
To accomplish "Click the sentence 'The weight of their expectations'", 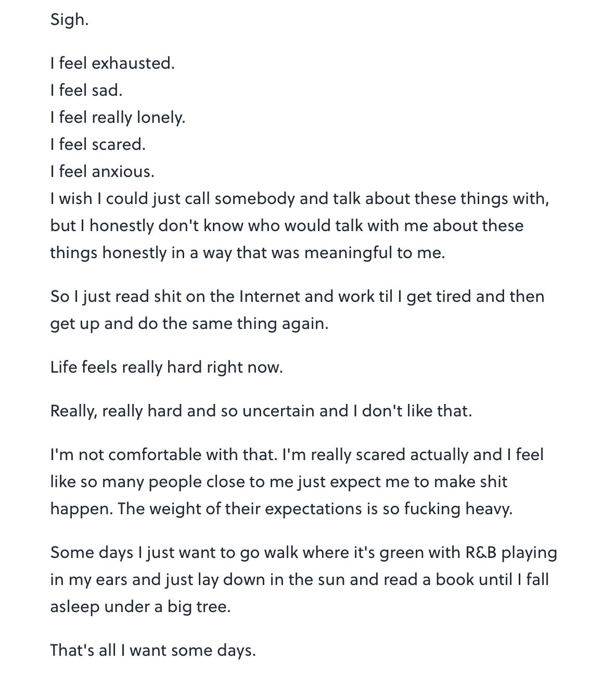I will tap(315, 509).
